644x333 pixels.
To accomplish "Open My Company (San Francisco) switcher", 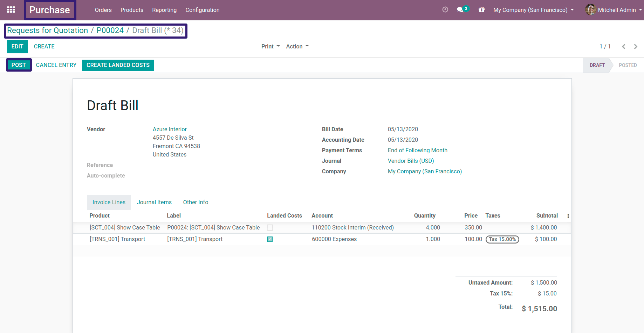I will (x=533, y=10).
